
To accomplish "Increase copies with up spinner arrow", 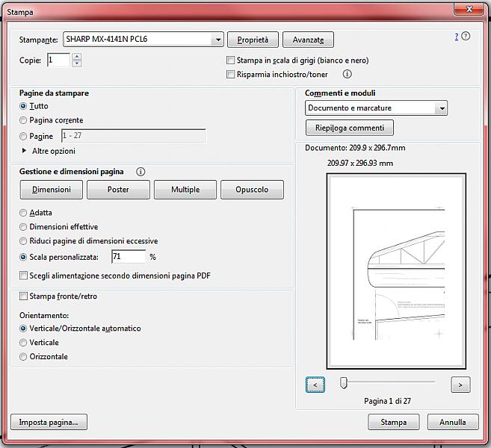I will coord(77,57).
